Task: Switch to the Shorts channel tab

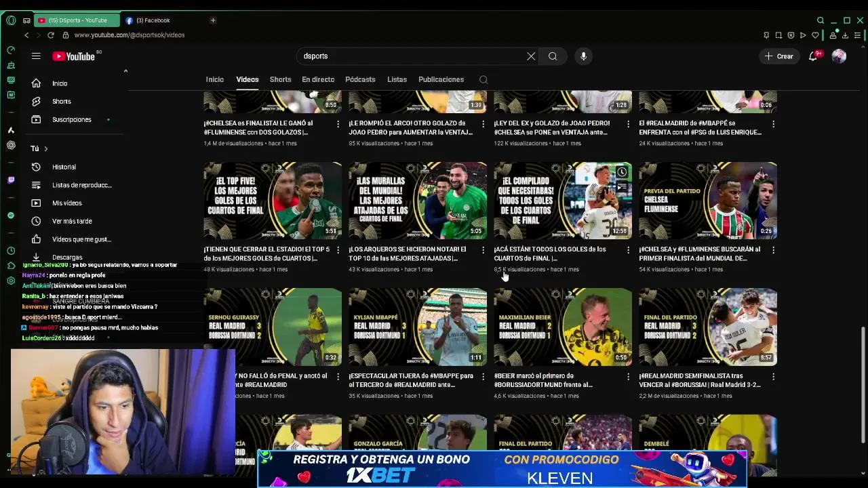Action: pyautogui.click(x=280, y=79)
